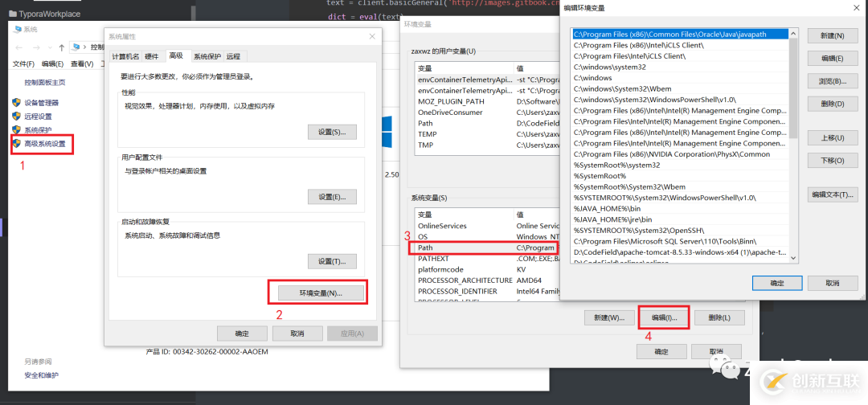Click the 下移(O) button

pyautogui.click(x=832, y=161)
